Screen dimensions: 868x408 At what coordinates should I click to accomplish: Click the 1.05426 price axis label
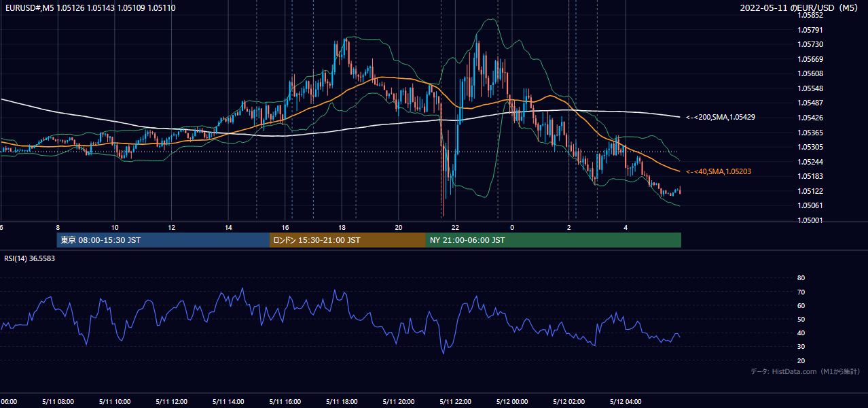810,118
